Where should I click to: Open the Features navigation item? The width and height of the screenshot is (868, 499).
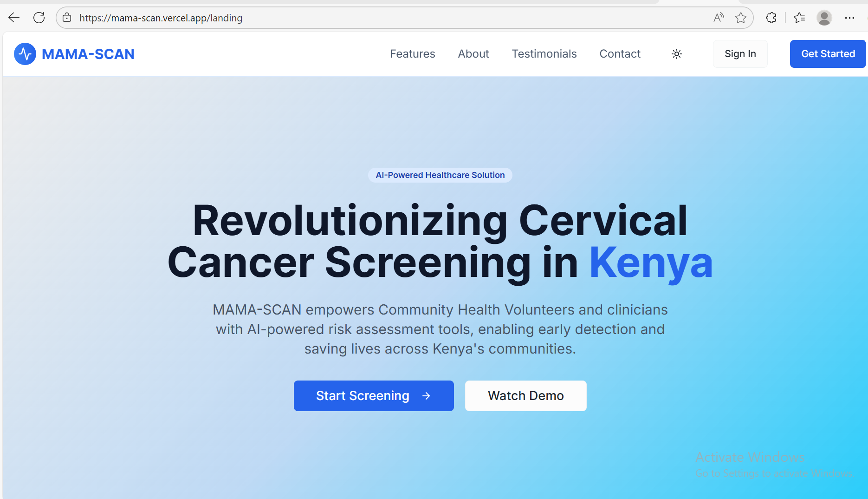coord(412,53)
